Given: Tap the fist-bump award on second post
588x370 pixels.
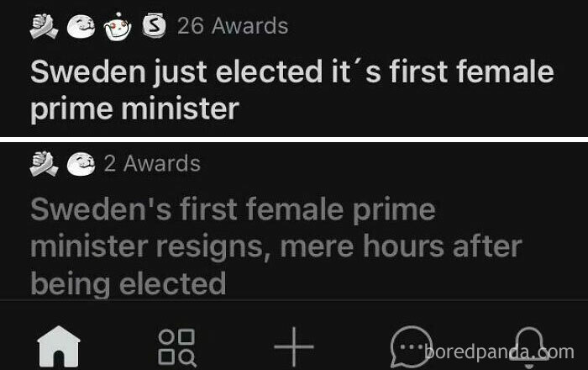Looking at the screenshot, I should (x=44, y=164).
